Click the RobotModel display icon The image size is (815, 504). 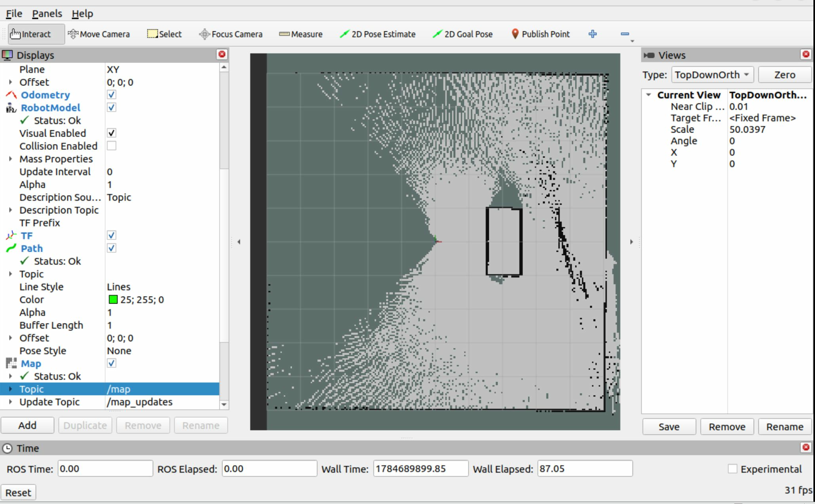click(x=11, y=108)
